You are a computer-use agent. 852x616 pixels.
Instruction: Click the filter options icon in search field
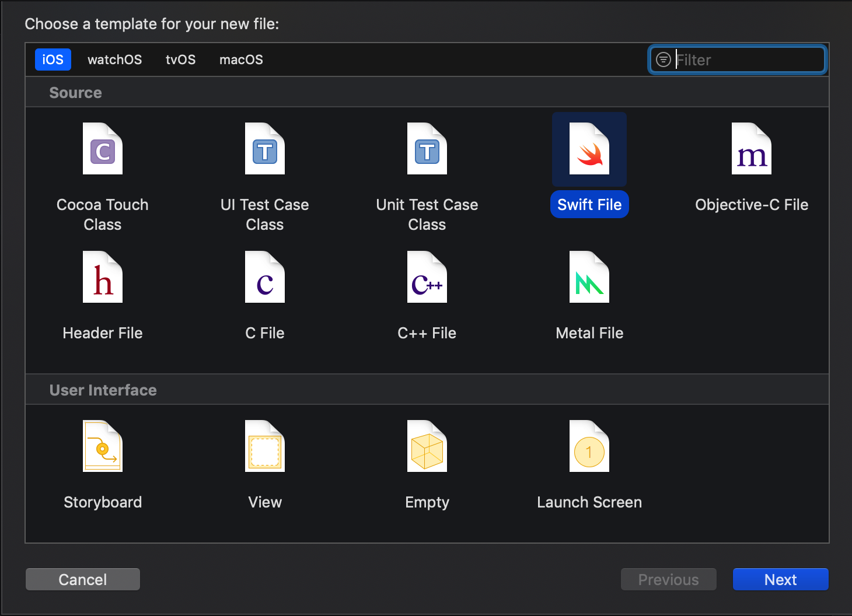(x=664, y=60)
